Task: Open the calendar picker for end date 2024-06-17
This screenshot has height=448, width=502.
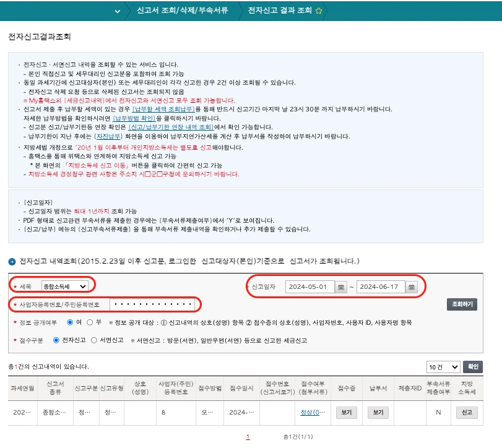Action: tap(412, 287)
